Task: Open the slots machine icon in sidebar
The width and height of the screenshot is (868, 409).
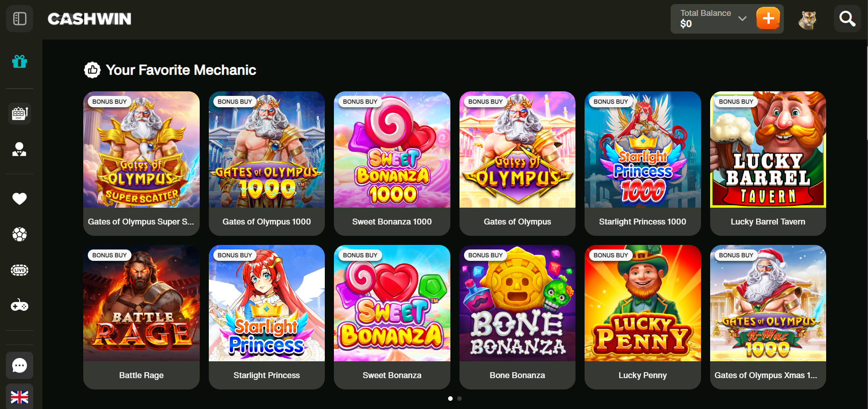Action: tap(20, 113)
